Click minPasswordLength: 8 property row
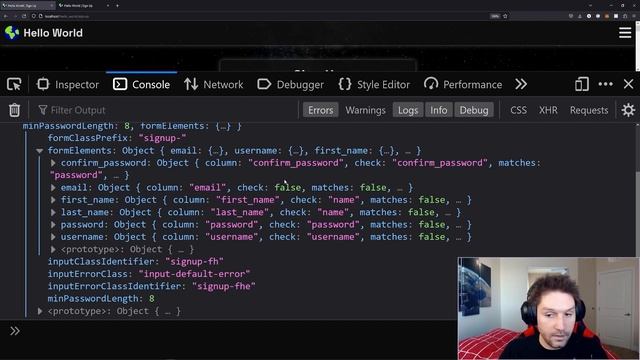The height and width of the screenshot is (360, 640). tap(101, 298)
